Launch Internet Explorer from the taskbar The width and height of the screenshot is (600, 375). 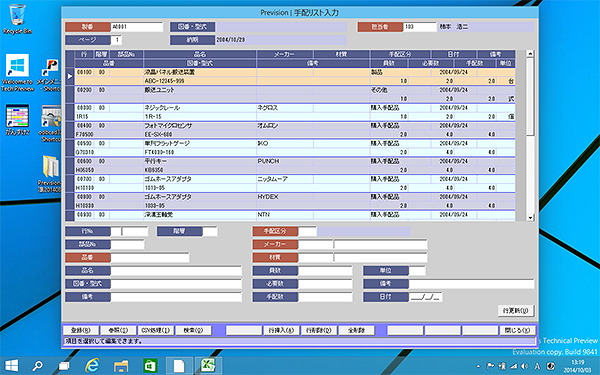(x=92, y=365)
